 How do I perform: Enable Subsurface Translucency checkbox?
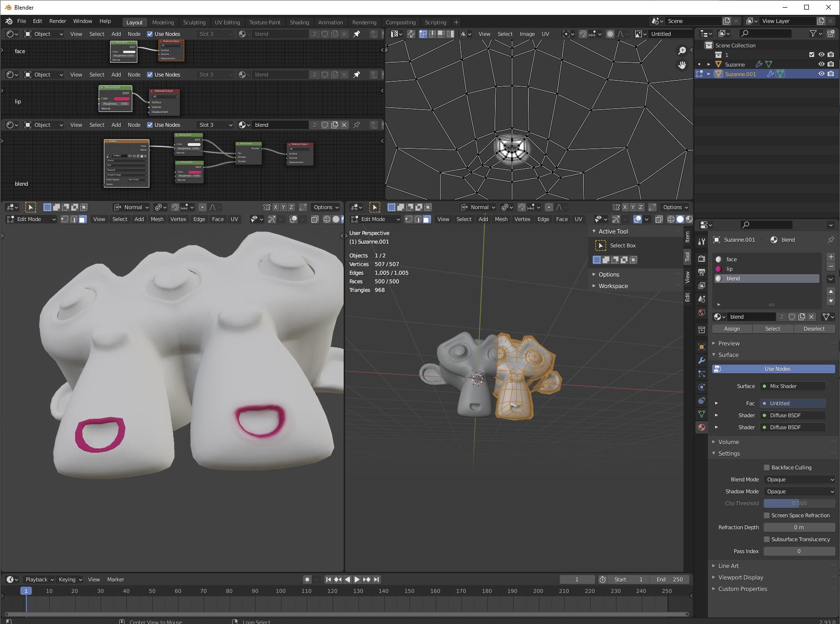pos(767,539)
